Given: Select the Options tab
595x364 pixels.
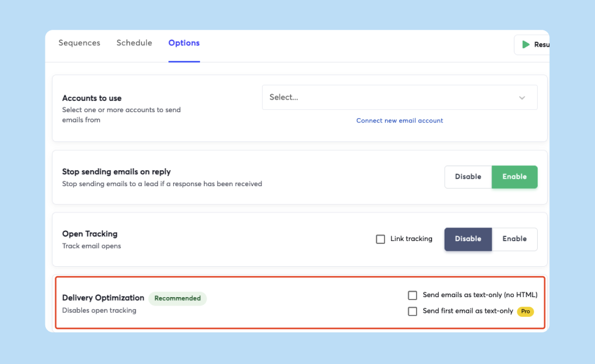Looking at the screenshot, I should click(184, 43).
